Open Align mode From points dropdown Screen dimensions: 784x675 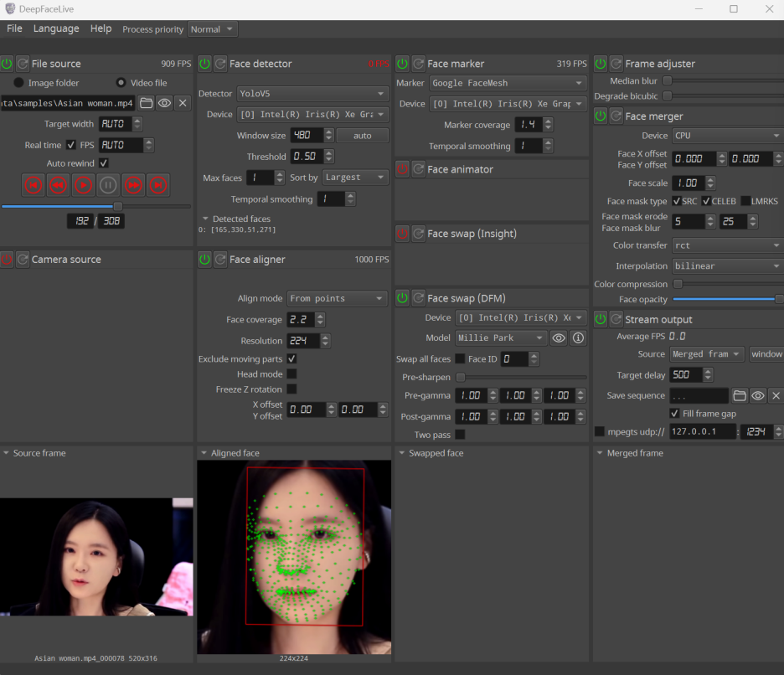tap(337, 298)
